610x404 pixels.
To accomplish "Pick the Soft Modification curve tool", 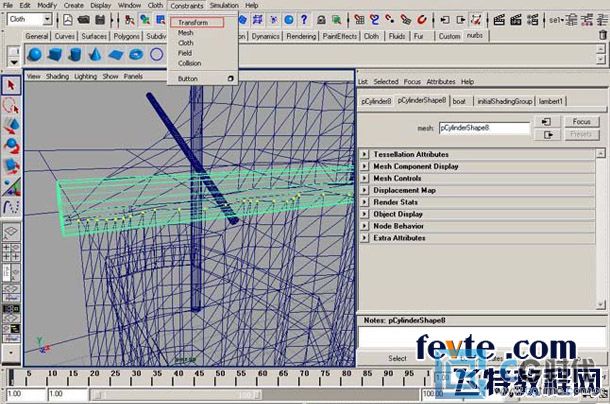I will (11, 207).
